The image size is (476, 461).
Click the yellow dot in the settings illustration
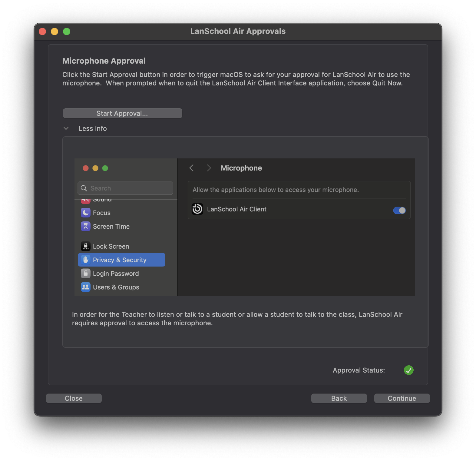pos(95,168)
